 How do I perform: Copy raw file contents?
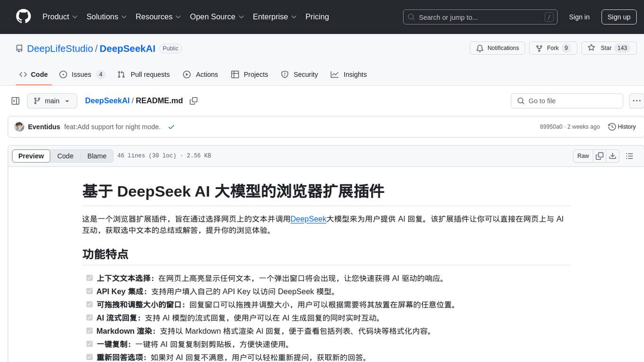[599, 156]
